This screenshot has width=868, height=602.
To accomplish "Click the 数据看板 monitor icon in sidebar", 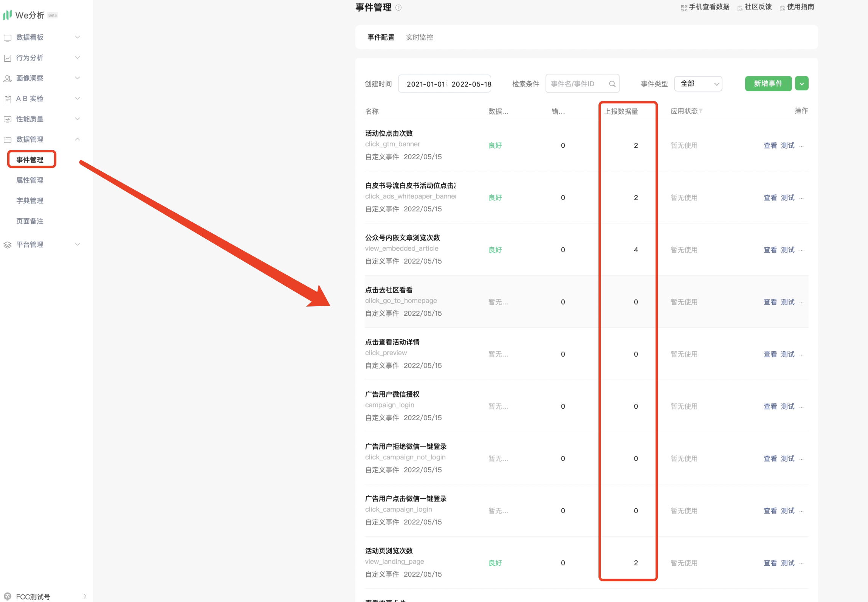I will coord(8,38).
